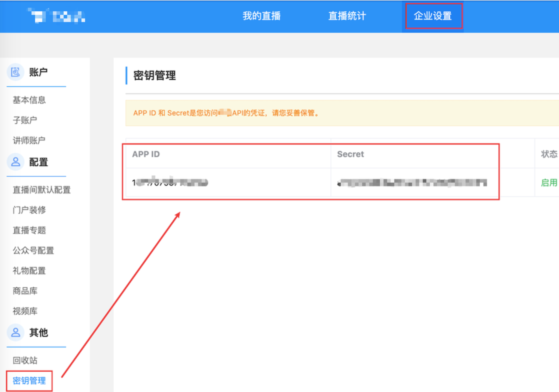
Task: Click the 账户 section icon
Action: coord(15,72)
